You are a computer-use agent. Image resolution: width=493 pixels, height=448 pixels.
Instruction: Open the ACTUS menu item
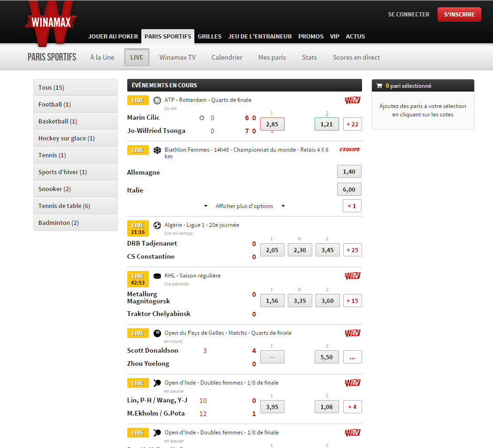pyautogui.click(x=355, y=37)
